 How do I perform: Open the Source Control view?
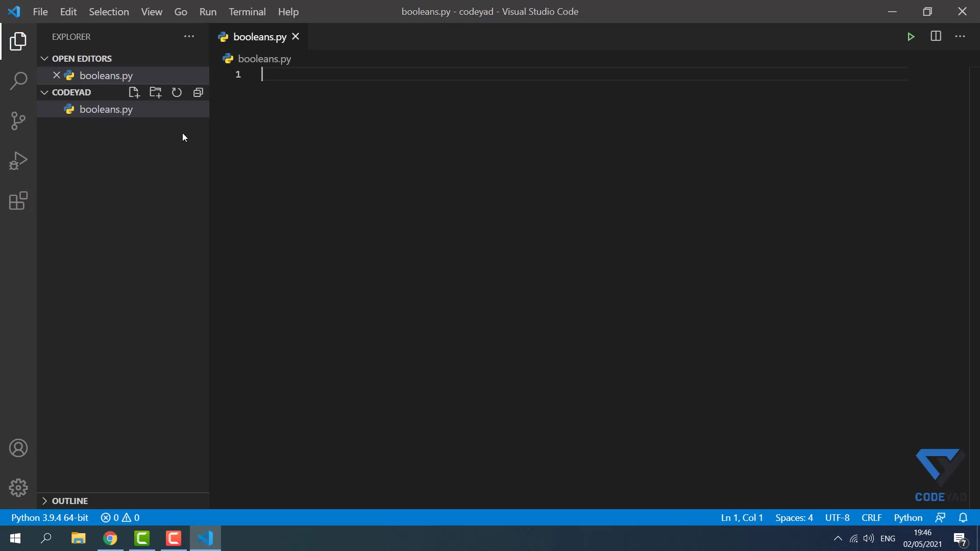click(x=18, y=121)
